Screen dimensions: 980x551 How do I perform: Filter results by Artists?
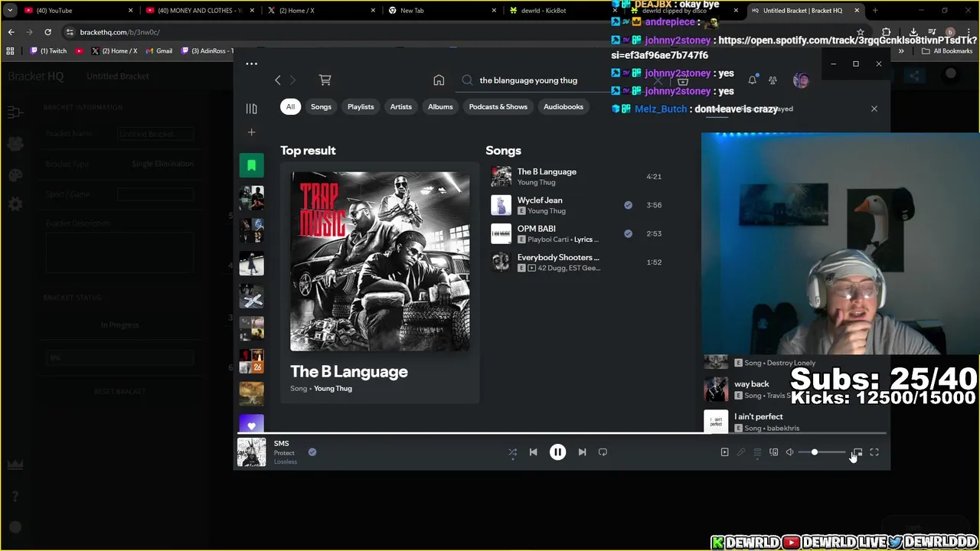(x=401, y=107)
